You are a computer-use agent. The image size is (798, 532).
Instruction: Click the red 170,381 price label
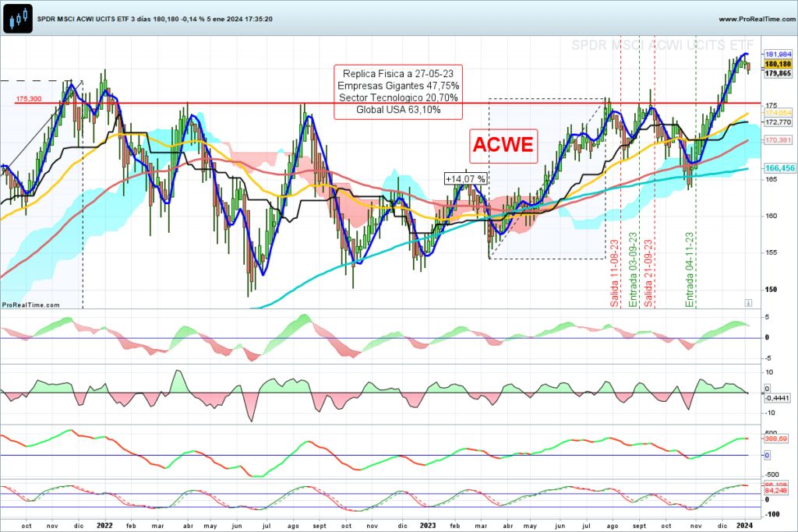[779, 140]
